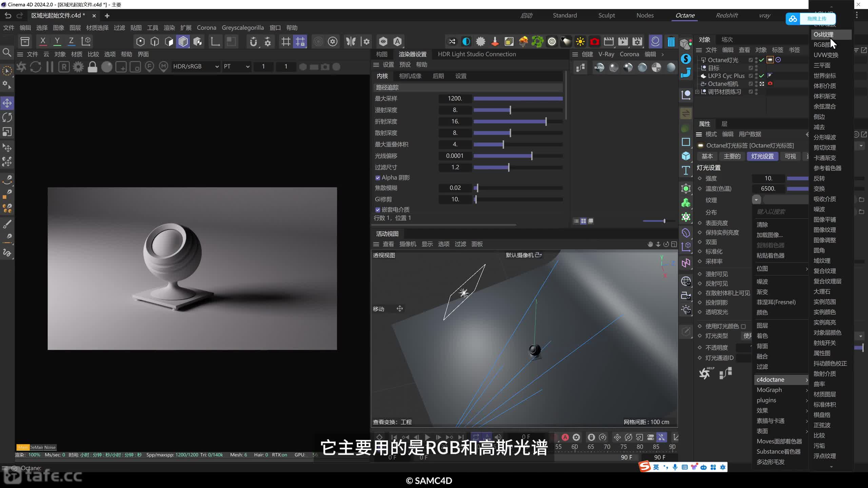
Task: Click the redo arrow icon
Action: 20,16
